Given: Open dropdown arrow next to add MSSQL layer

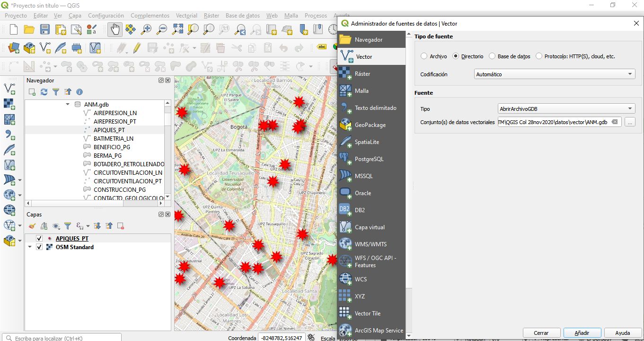Looking at the screenshot, I should click(x=20, y=180).
